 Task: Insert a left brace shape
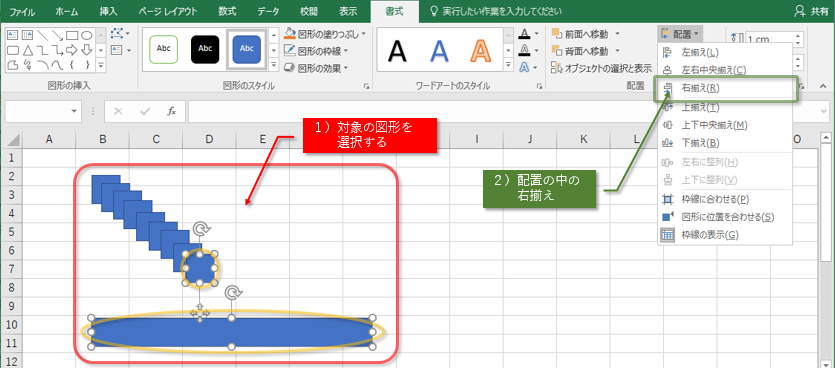pyautogui.click(x=72, y=65)
